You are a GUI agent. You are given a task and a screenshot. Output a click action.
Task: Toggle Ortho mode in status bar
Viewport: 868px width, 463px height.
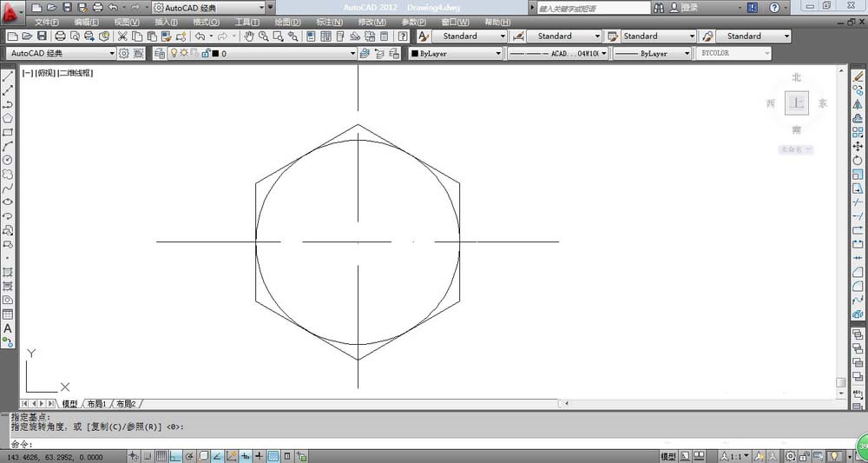tap(175, 456)
